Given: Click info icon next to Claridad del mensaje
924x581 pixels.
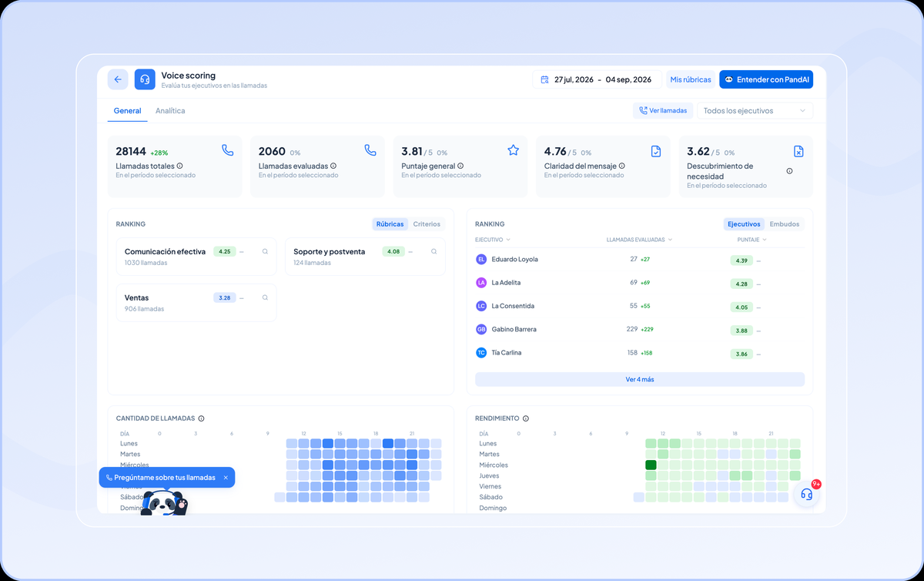Looking at the screenshot, I should tap(621, 166).
